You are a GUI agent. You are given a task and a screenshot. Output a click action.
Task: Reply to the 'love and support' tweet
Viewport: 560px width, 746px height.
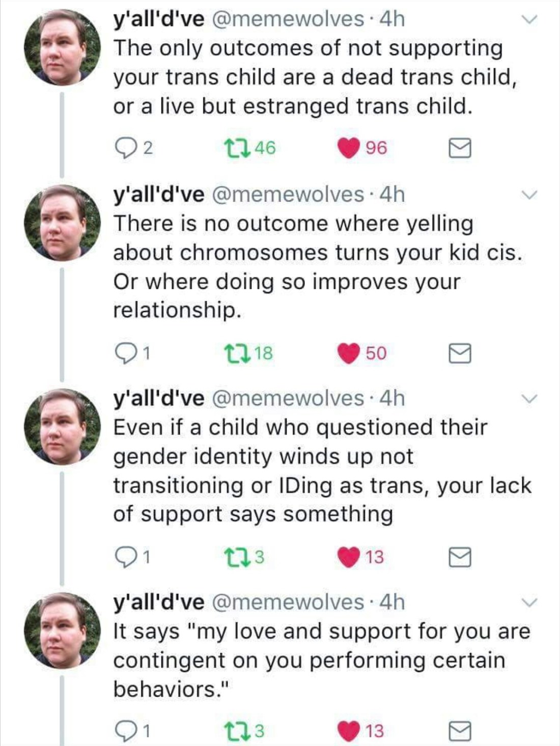[x=124, y=731]
